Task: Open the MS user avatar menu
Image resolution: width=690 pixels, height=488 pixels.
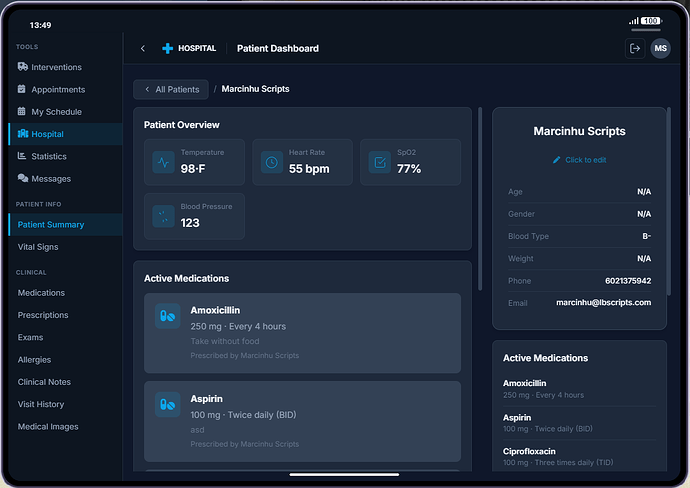Action: click(x=660, y=48)
